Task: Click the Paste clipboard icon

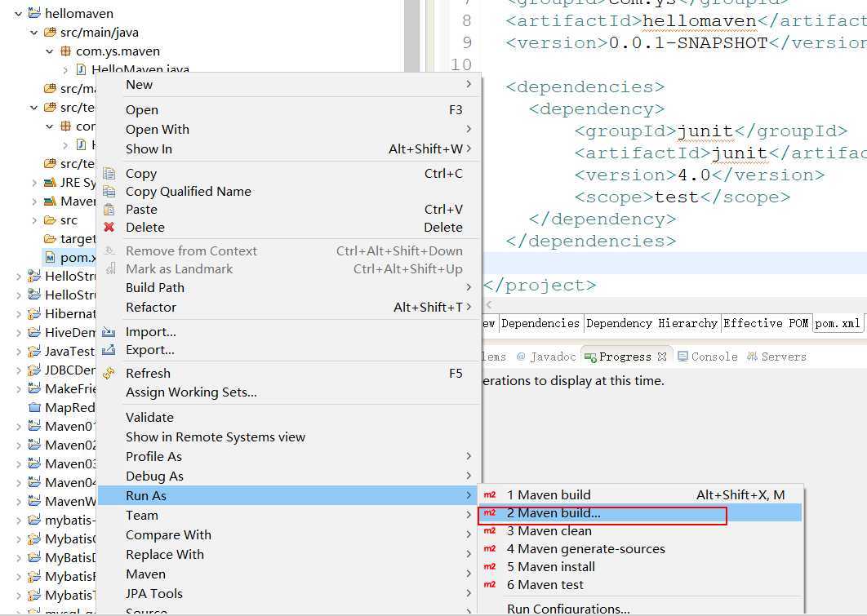Action: (109, 210)
